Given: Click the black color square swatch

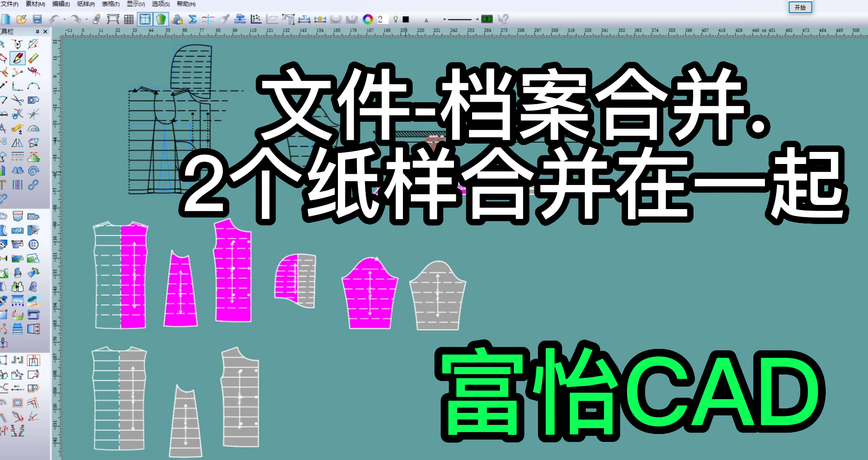Looking at the screenshot, I should [x=406, y=20].
